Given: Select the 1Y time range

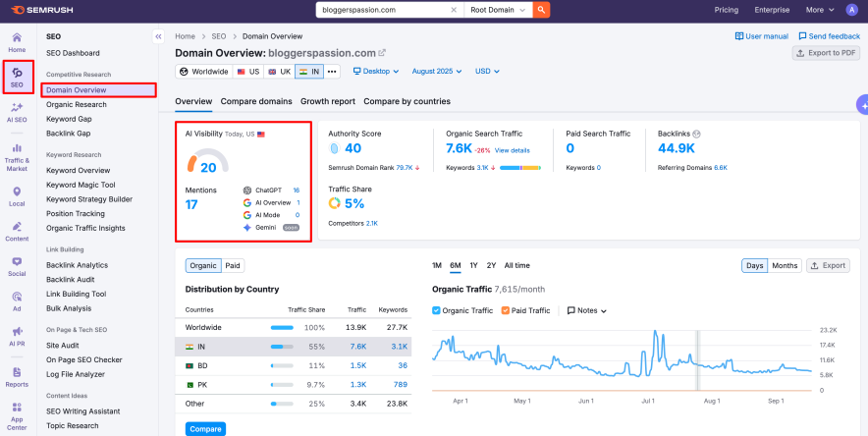Looking at the screenshot, I should 474,265.
